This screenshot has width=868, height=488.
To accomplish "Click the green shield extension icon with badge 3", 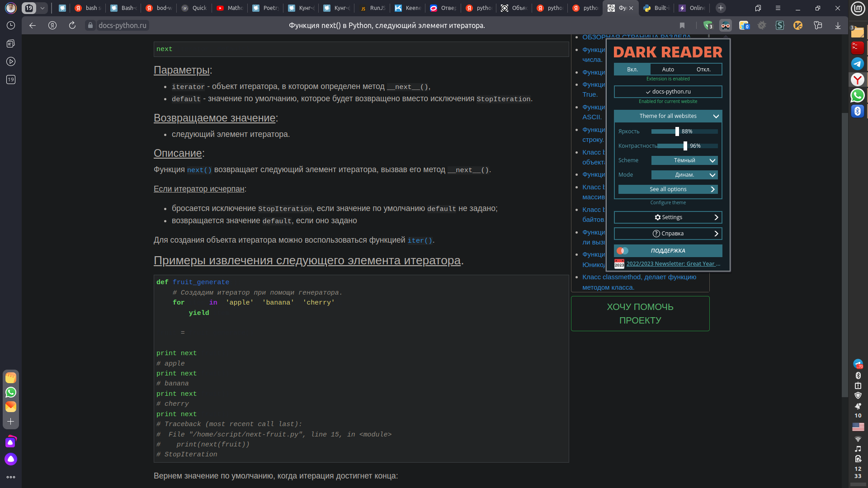I will 708,26.
